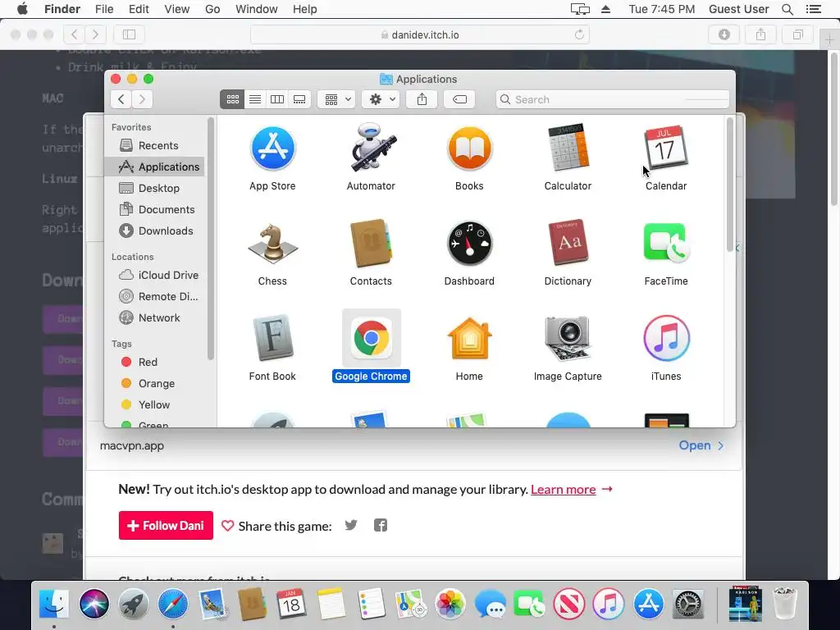Select the FaceTime app icon in Applications
The height and width of the screenshot is (630, 840).
click(666, 244)
